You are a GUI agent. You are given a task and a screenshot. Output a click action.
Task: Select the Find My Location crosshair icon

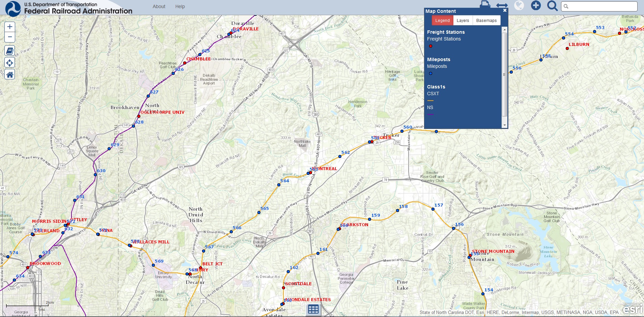point(10,62)
